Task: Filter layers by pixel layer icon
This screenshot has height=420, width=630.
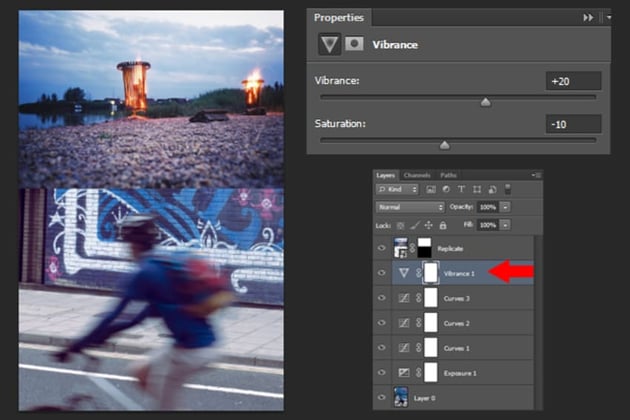Action: (x=431, y=189)
